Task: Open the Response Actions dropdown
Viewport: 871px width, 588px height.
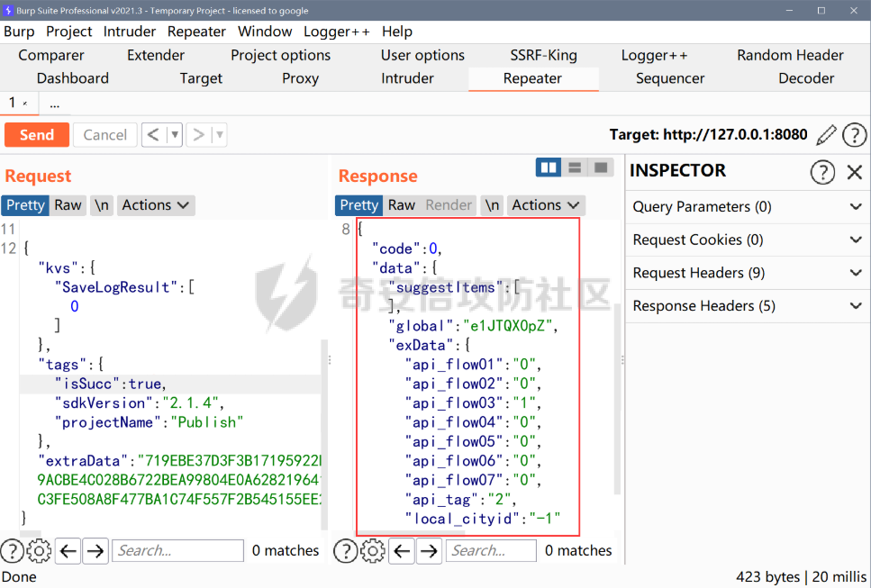Action: (546, 205)
